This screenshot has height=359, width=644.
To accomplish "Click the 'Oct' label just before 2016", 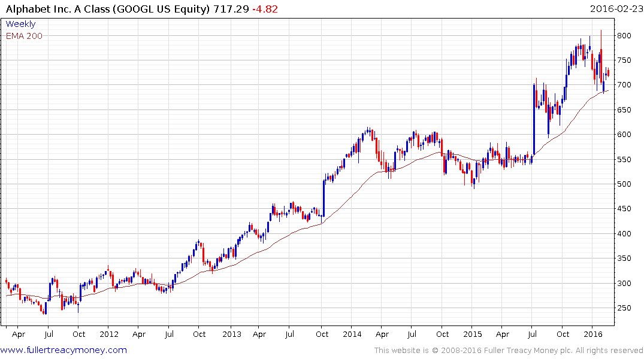I will pos(563,334).
